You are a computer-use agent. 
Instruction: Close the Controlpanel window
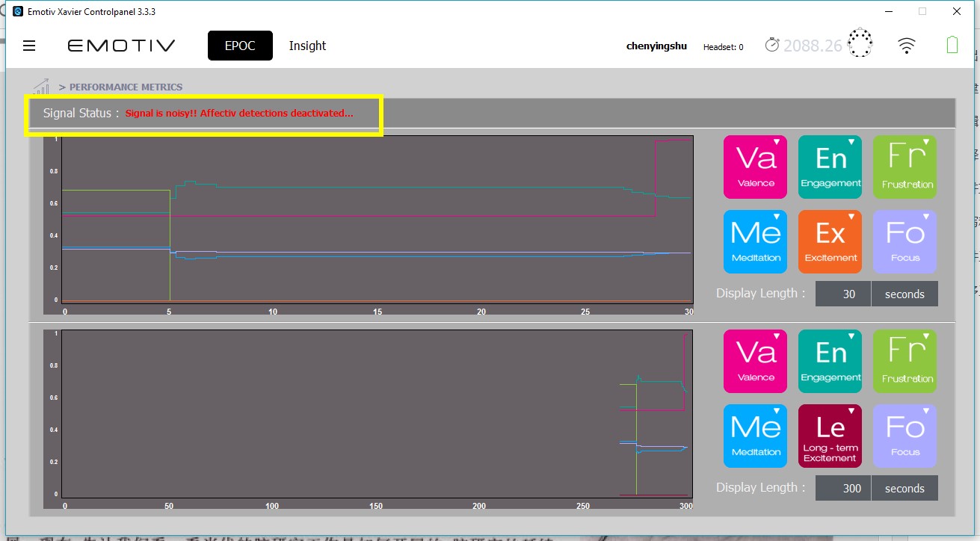(957, 12)
